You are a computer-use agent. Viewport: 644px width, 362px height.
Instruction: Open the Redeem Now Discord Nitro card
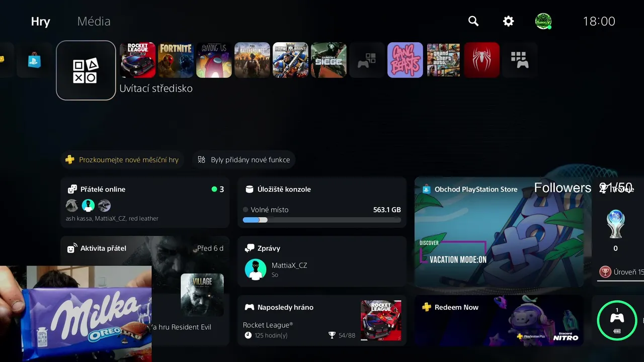[499, 320]
